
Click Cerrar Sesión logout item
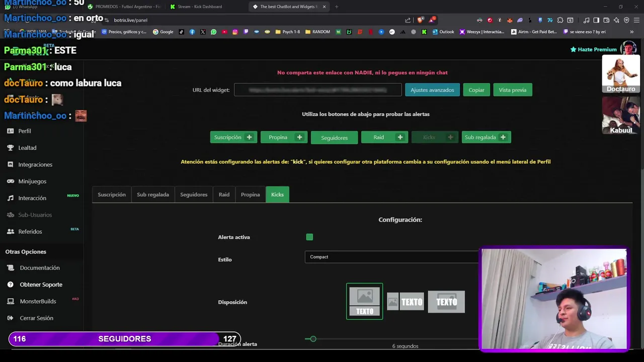(x=30, y=318)
